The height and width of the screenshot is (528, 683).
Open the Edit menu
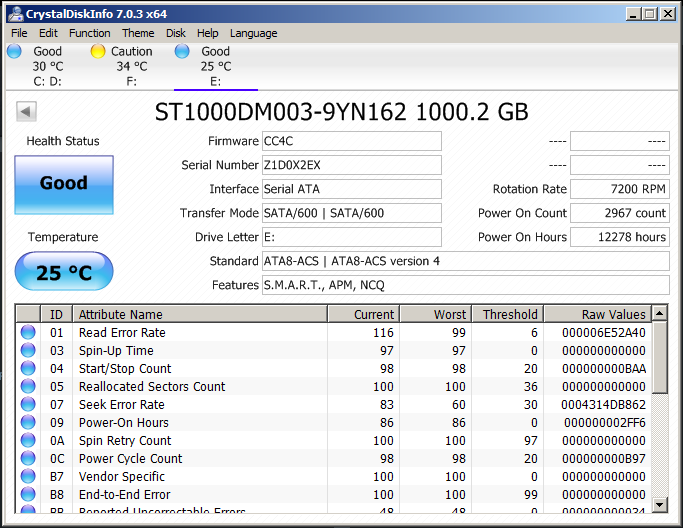point(48,33)
